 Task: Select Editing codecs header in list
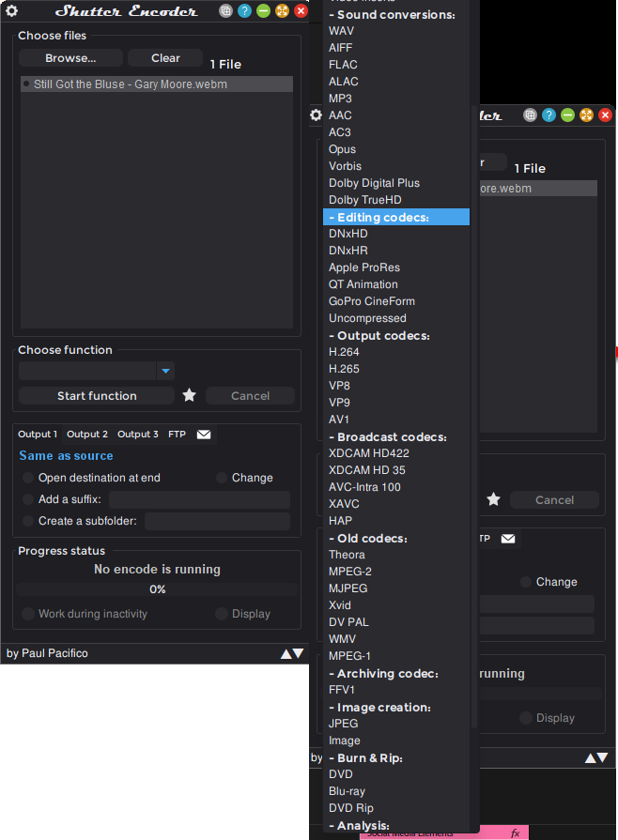396,217
